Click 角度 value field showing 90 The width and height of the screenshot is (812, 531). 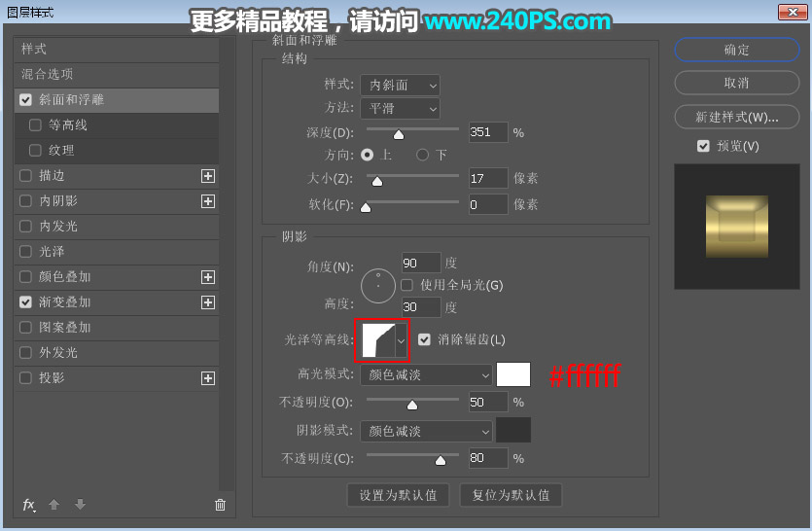tap(421, 264)
